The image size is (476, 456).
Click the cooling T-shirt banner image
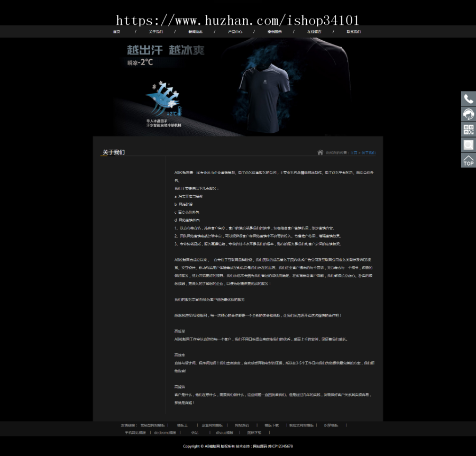pos(238,87)
